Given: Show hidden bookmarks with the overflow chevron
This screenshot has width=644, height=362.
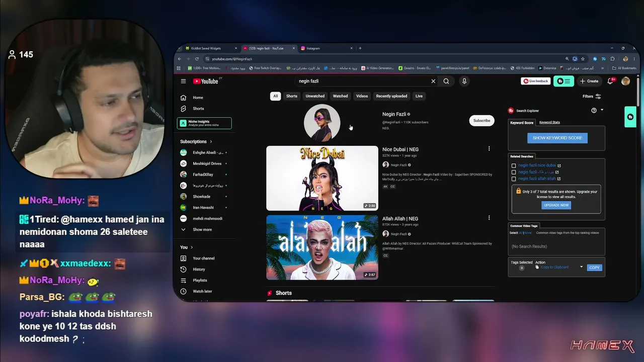Looking at the screenshot, I should tap(603, 68).
